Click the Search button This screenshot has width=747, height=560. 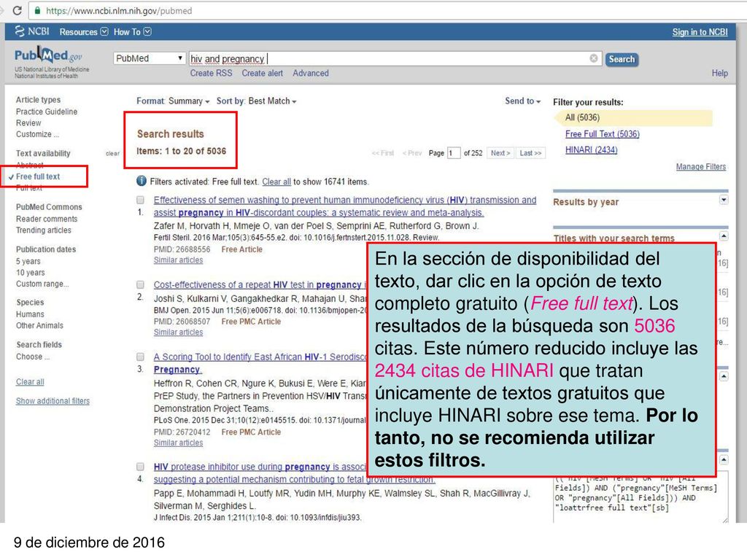[x=622, y=59]
